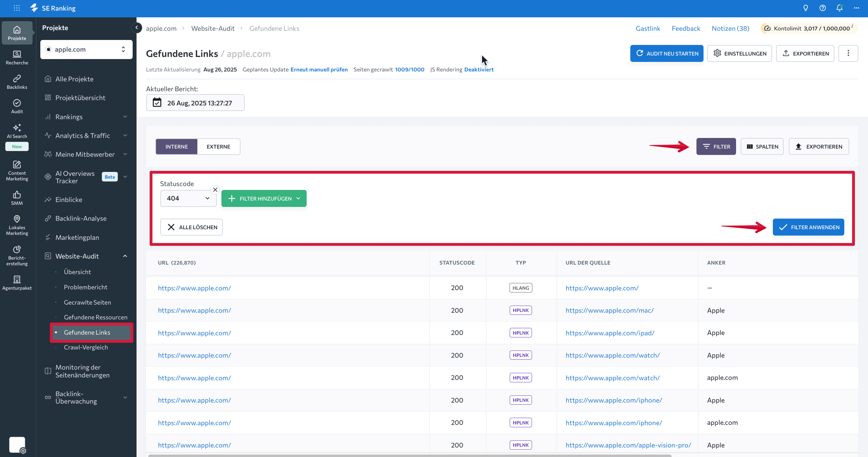Click the top Exportieren button

click(805, 53)
